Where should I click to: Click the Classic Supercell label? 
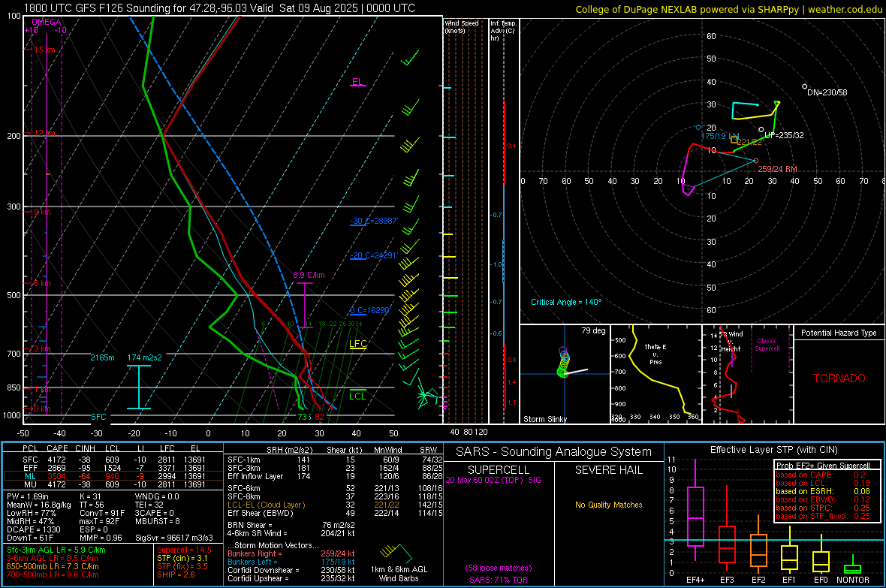point(767,345)
